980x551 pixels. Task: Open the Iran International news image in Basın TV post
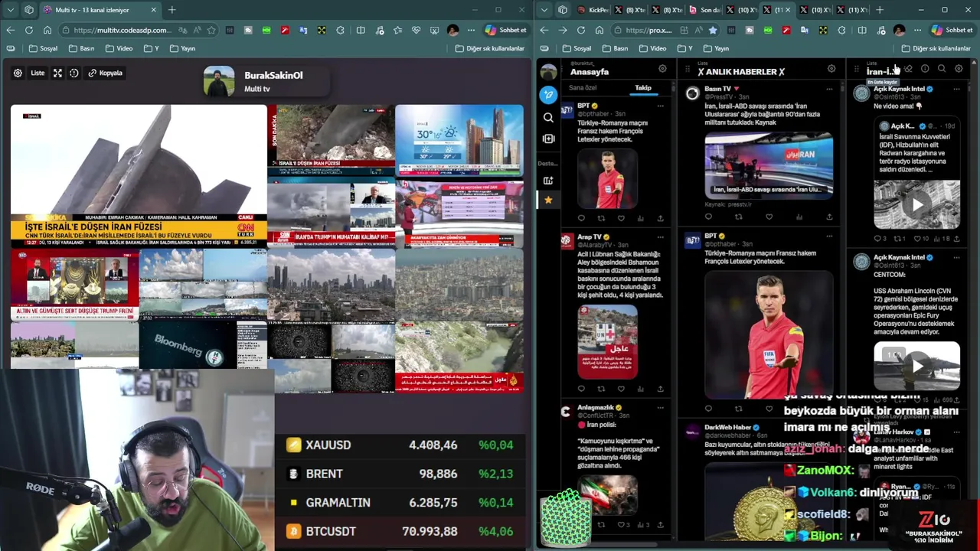[x=769, y=165]
